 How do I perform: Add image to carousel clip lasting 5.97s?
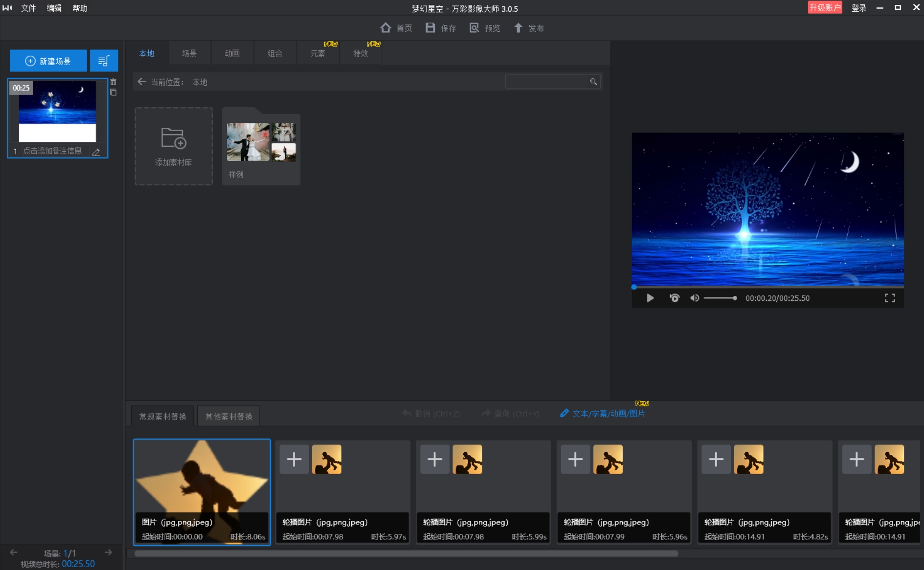(x=294, y=459)
